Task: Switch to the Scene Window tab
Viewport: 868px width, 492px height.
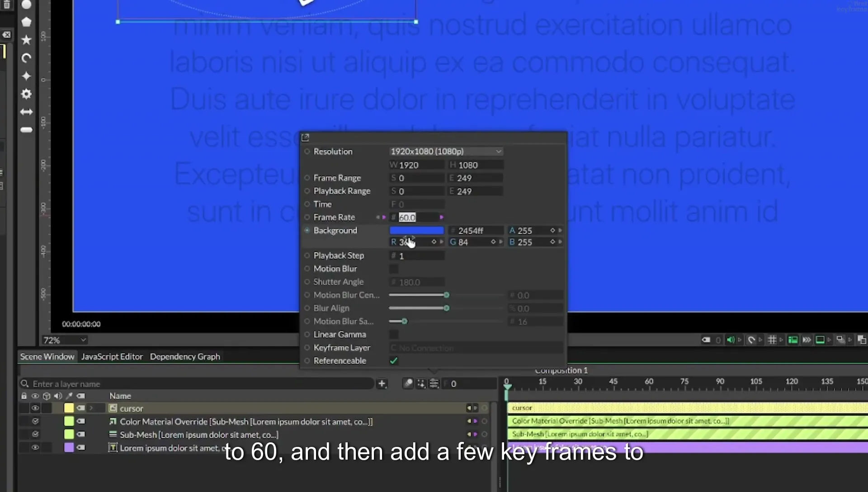Action: [47, 357]
